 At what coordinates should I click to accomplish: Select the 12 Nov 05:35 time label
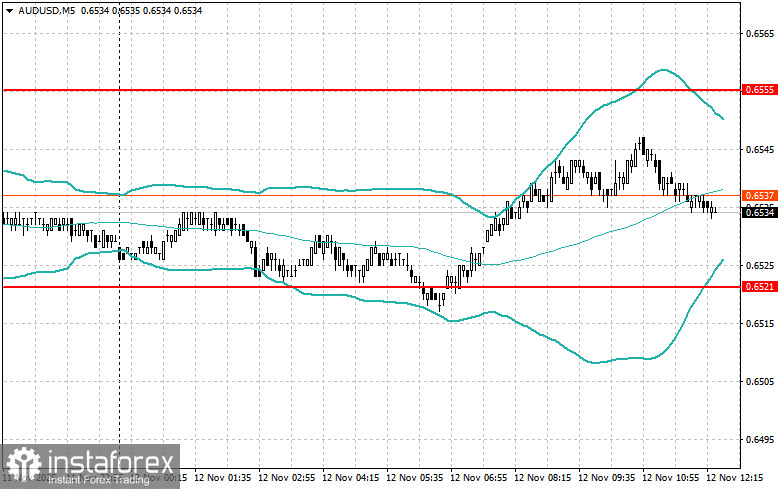pos(414,478)
